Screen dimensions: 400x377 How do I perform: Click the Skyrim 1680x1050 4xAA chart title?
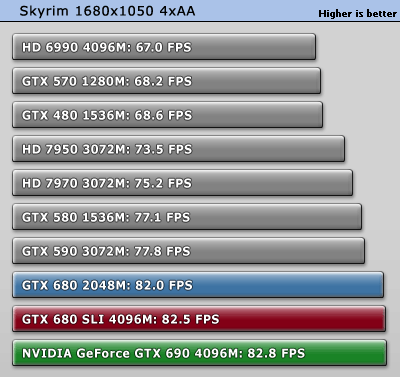point(107,11)
